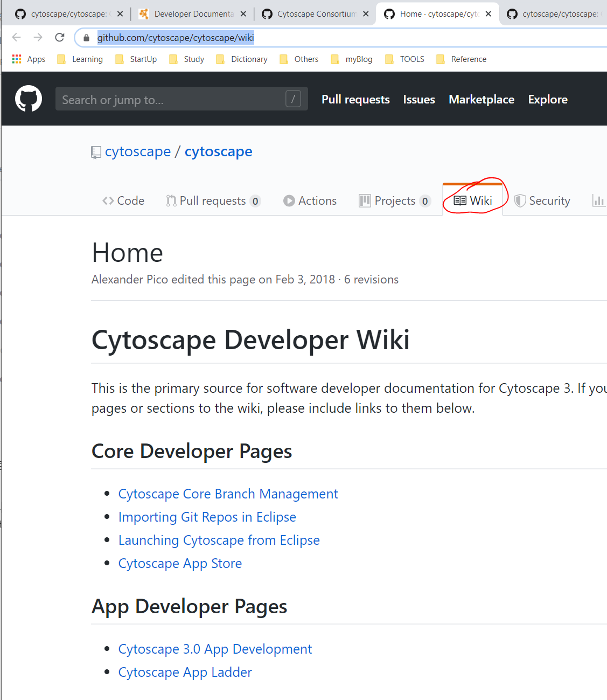Image resolution: width=607 pixels, height=700 pixels.
Task: Open the Actions repository tab
Action: pos(310,200)
